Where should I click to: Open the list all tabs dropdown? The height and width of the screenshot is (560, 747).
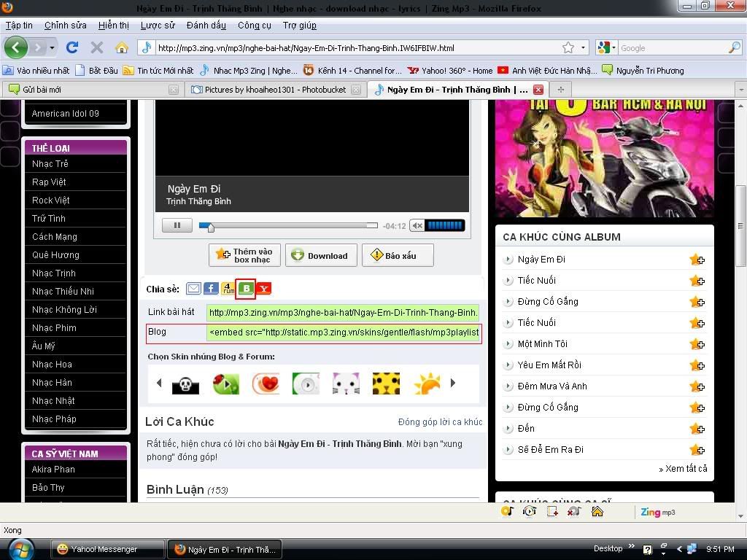740,90
